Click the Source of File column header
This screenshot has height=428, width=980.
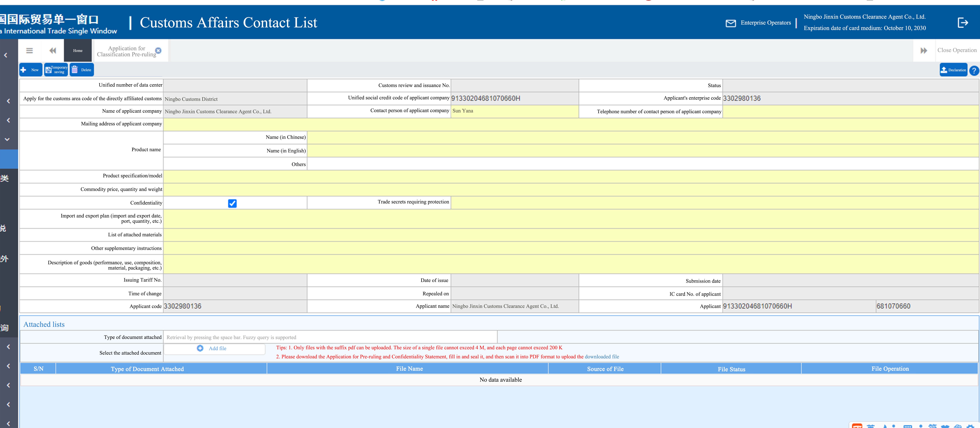(x=605, y=369)
